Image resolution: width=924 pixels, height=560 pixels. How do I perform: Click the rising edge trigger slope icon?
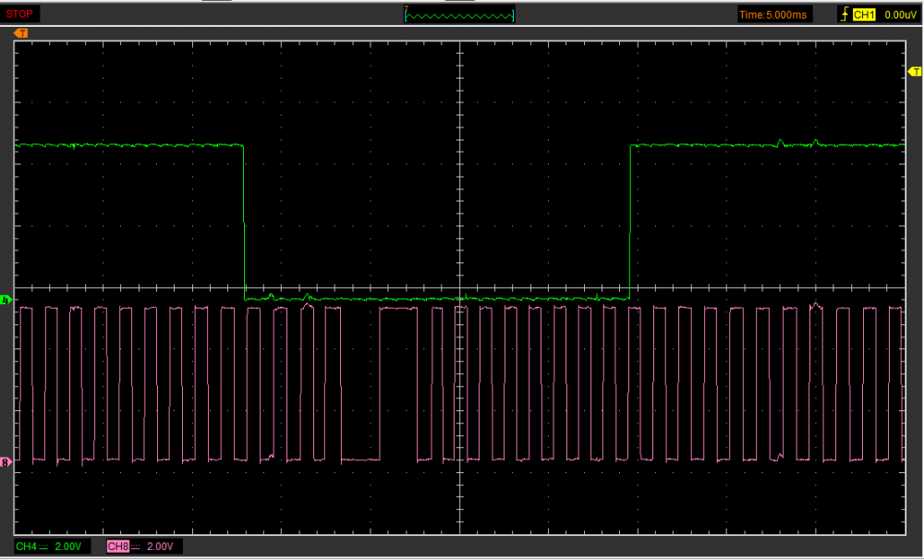click(843, 15)
